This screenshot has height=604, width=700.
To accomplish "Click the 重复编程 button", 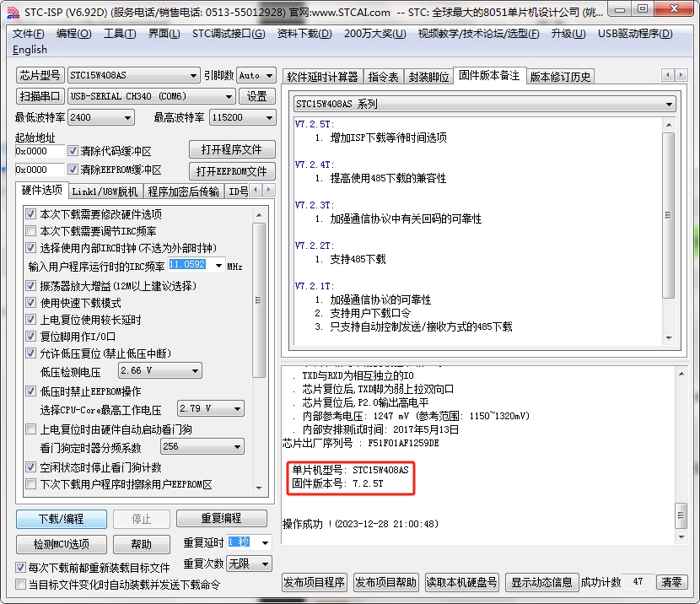I will (222, 518).
